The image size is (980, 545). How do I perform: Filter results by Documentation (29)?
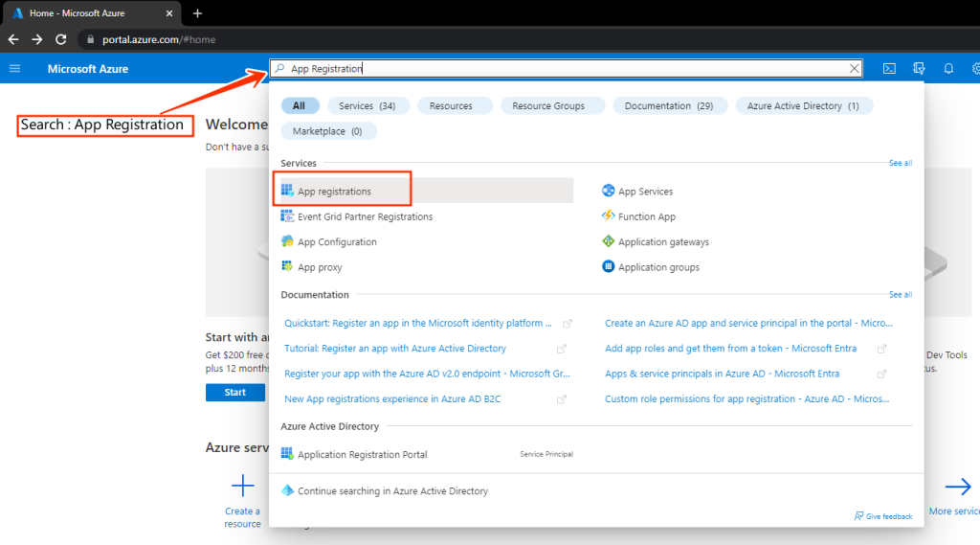coord(668,105)
